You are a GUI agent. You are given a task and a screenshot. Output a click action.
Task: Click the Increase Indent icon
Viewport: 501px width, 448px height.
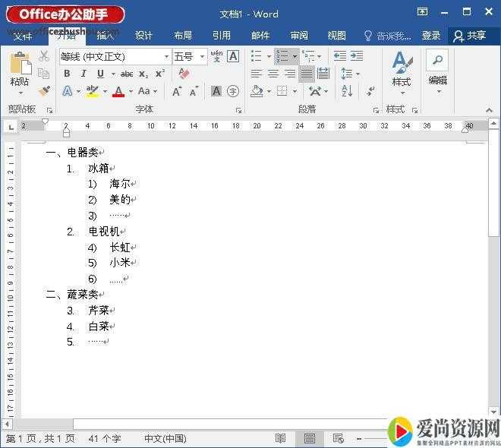[x=357, y=56]
